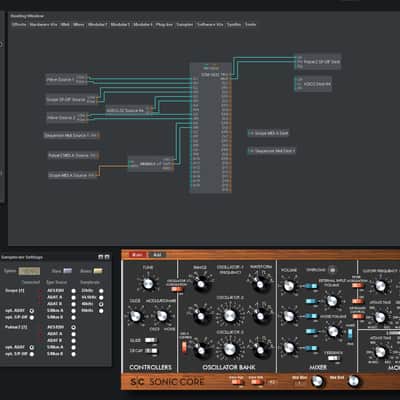Toggle the Glide switch in Controllers
The height and width of the screenshot is (400, 400).
tap(151, 340)
